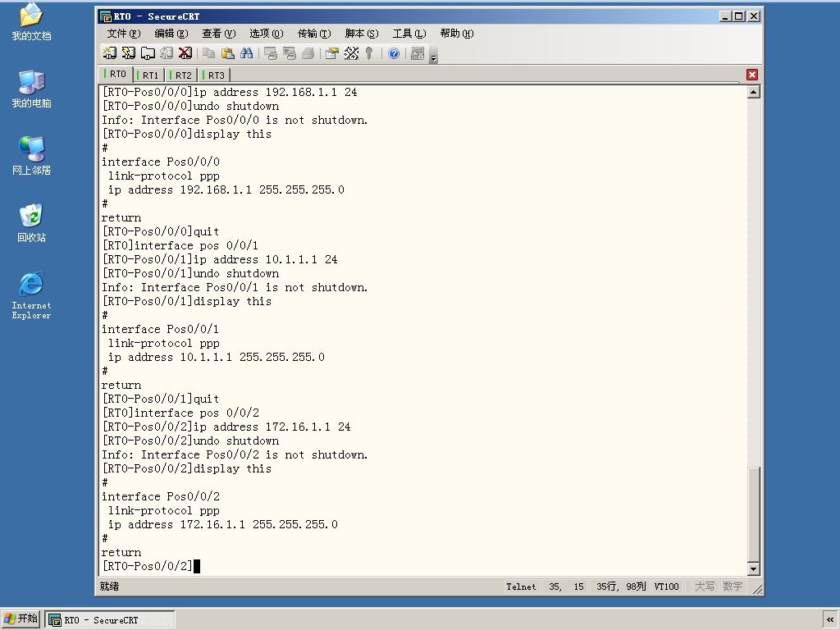Open the 脚本(S) menu
Screen dimensions: 840x630
coord(362,33)
